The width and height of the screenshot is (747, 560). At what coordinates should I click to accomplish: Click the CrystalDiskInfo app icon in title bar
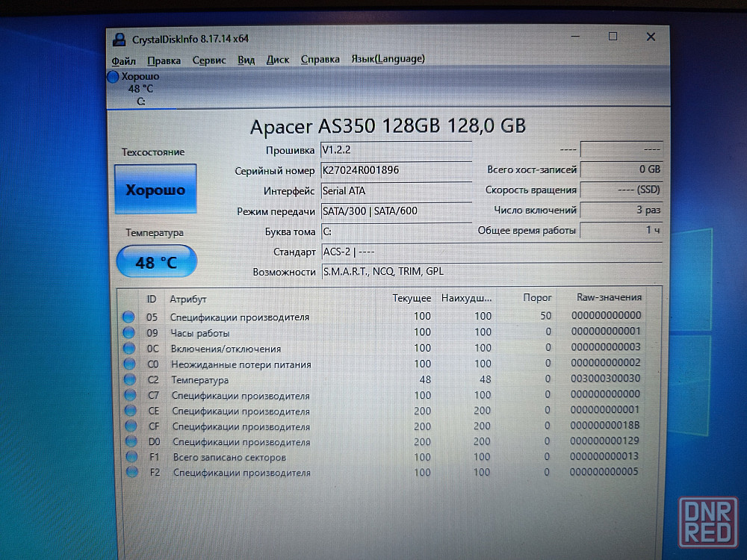tap(119, 39)
